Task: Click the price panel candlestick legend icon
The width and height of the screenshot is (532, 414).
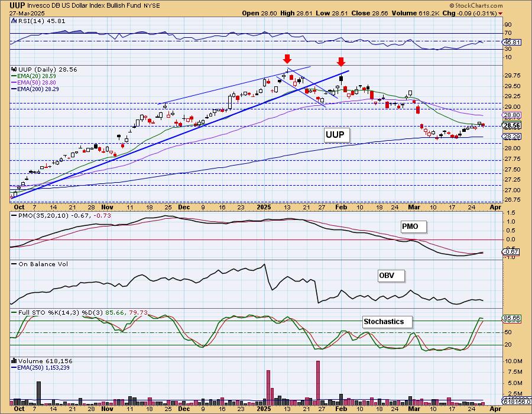Action: (x=14, y=69)
